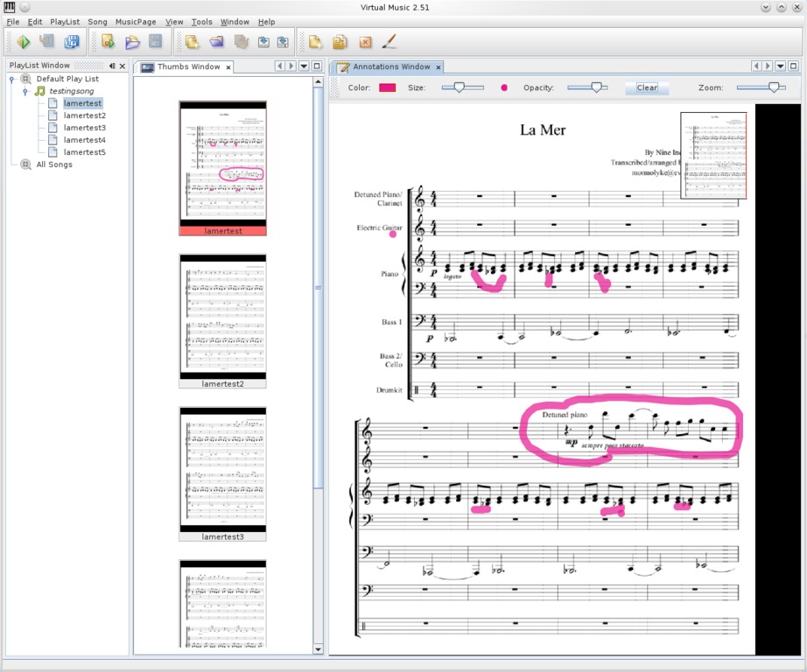Open the Tools menu
The image size is (807, 672).
pos(201,22)
